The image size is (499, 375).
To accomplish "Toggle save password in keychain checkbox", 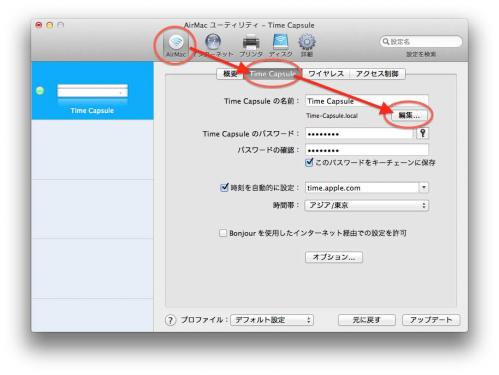I will 309,162.
